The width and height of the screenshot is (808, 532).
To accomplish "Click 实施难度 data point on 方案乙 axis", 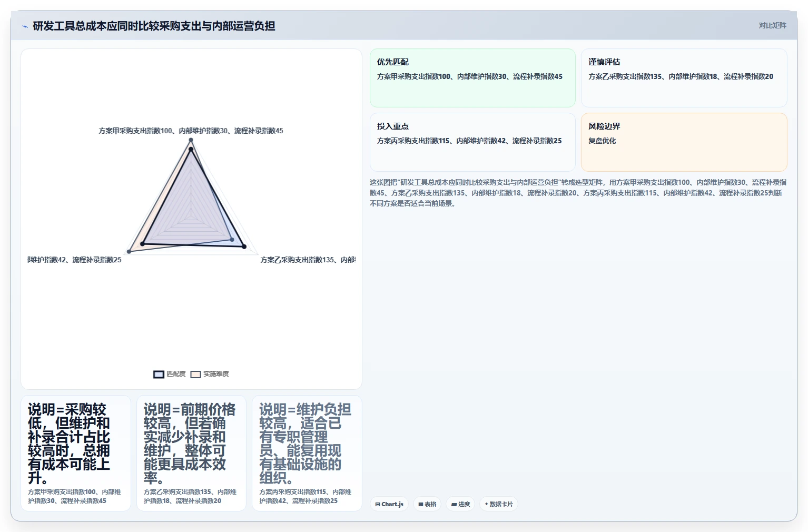I will tap(232, 240).
